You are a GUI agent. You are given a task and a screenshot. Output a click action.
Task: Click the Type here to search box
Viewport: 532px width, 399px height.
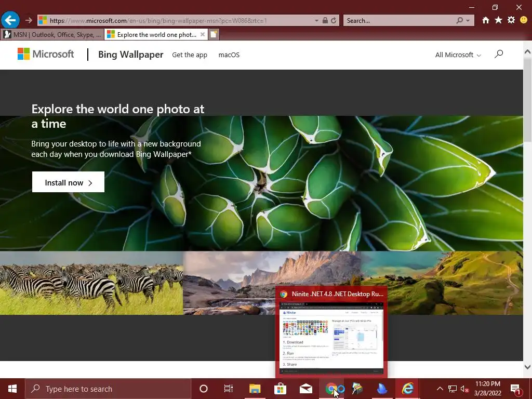(108, 389)
